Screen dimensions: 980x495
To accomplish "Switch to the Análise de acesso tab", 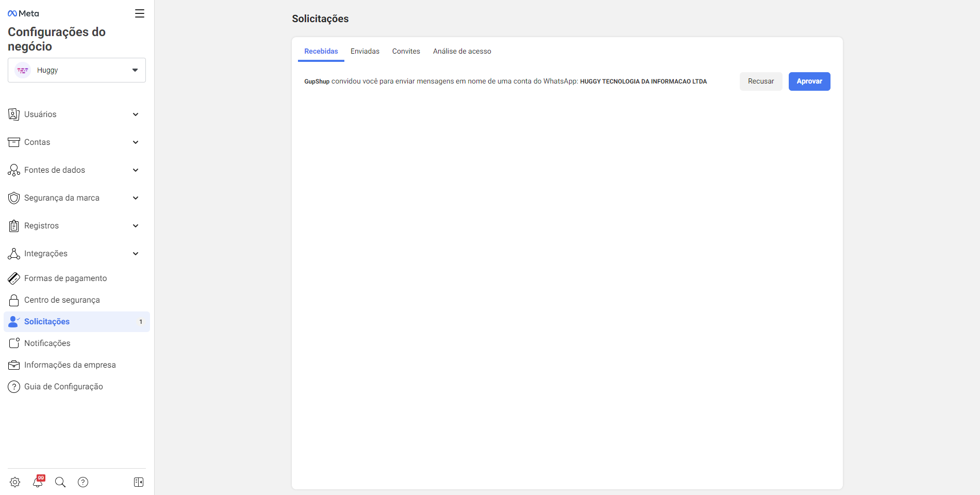I will (462, 51).
